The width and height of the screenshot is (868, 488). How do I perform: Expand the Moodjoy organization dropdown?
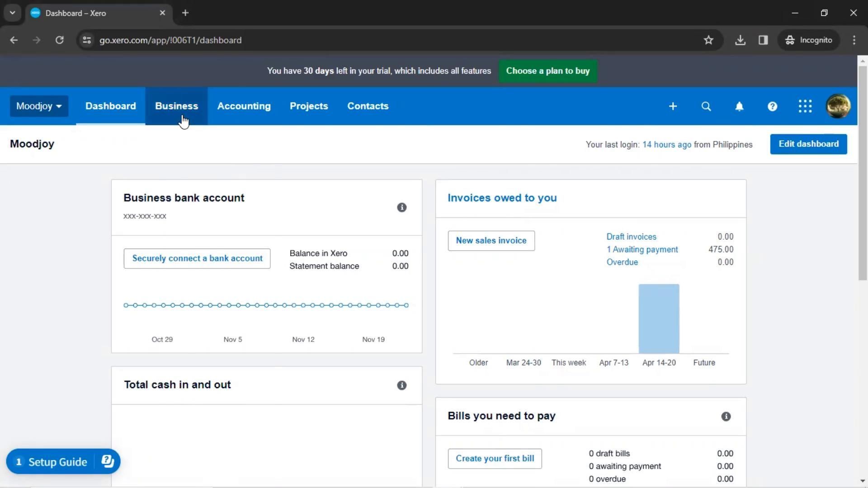[39, 106]
